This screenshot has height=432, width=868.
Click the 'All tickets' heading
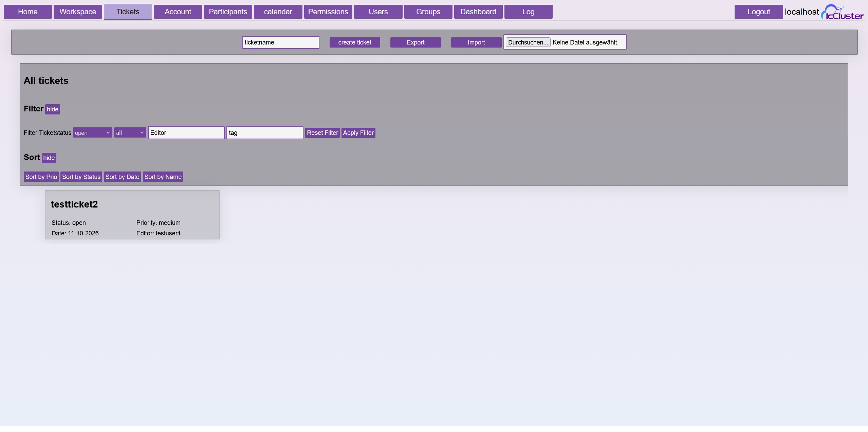(x=46, y=81)
